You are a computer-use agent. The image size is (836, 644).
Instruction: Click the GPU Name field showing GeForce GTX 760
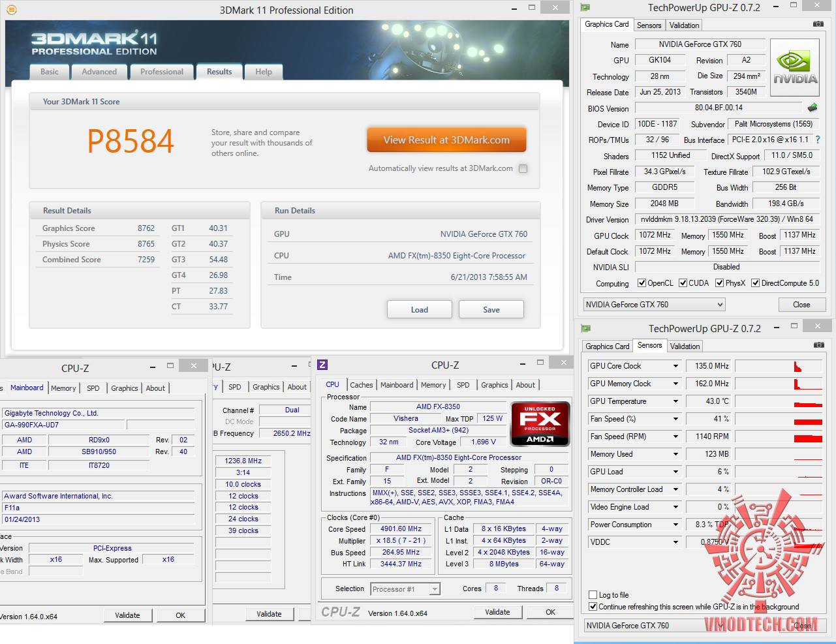pyautogui.click(x=700, y=44)
